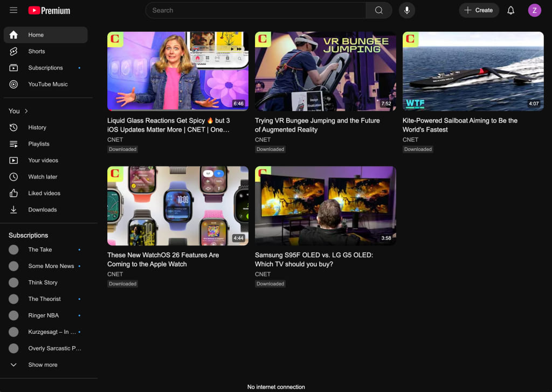Click the Show more text

click(43, 365)
